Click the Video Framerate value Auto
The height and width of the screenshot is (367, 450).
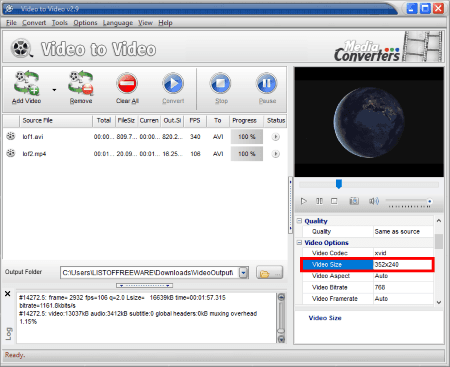point(403,299)
